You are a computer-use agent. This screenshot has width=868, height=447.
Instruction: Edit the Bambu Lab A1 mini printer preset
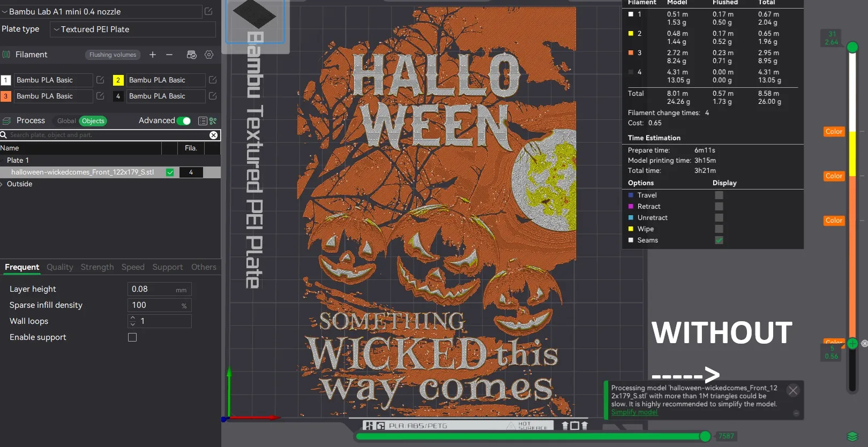point(208,11)
